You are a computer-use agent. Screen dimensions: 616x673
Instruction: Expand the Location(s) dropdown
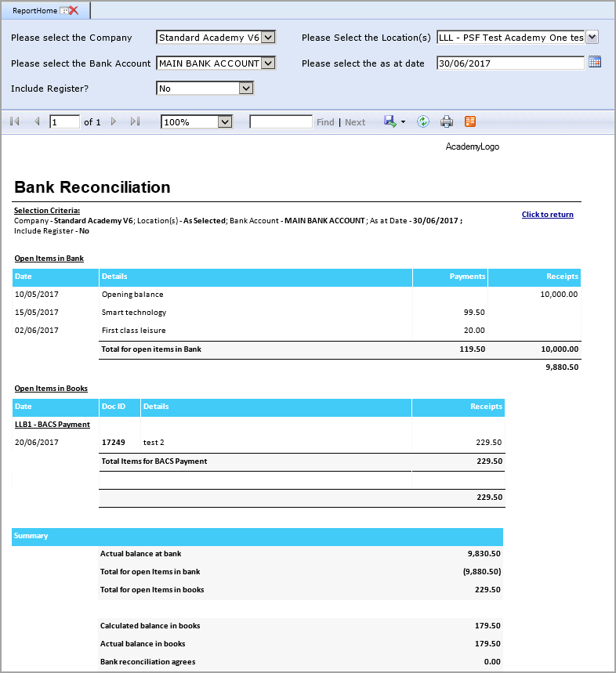click(x=592, y=38)
